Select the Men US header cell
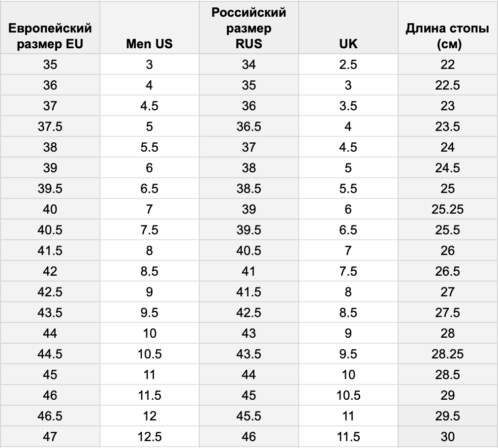 [x=150, y=28]
